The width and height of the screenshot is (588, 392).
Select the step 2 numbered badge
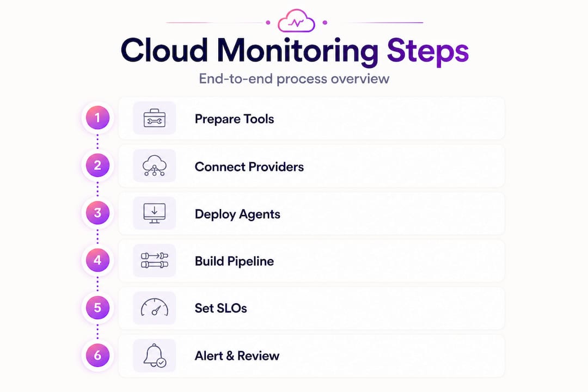point(97,166)
